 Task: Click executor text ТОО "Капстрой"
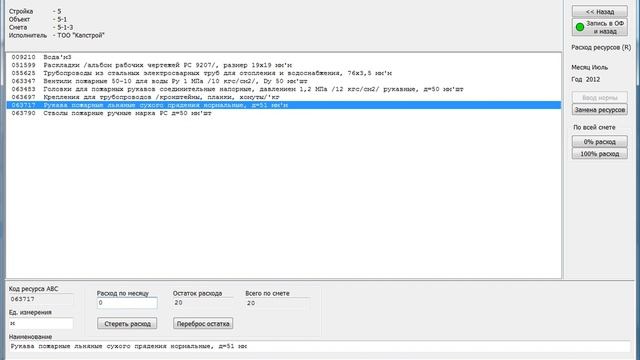pos(81,36)
